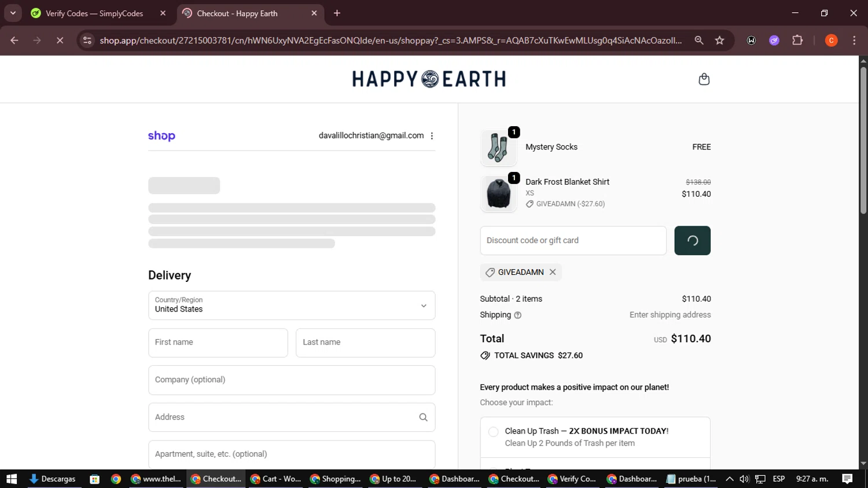
Task: Open the tab search dropdown arrow
Action: (13, 13)
